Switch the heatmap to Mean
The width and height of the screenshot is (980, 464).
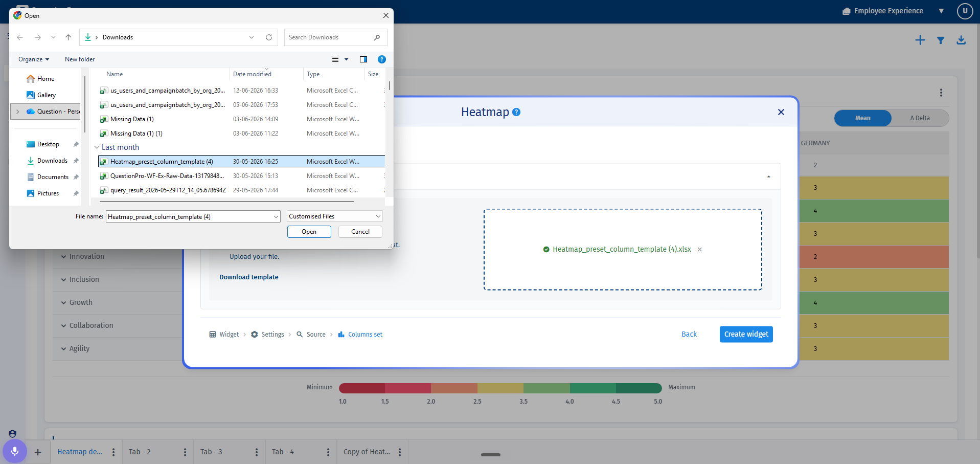[x=863, y=118]
